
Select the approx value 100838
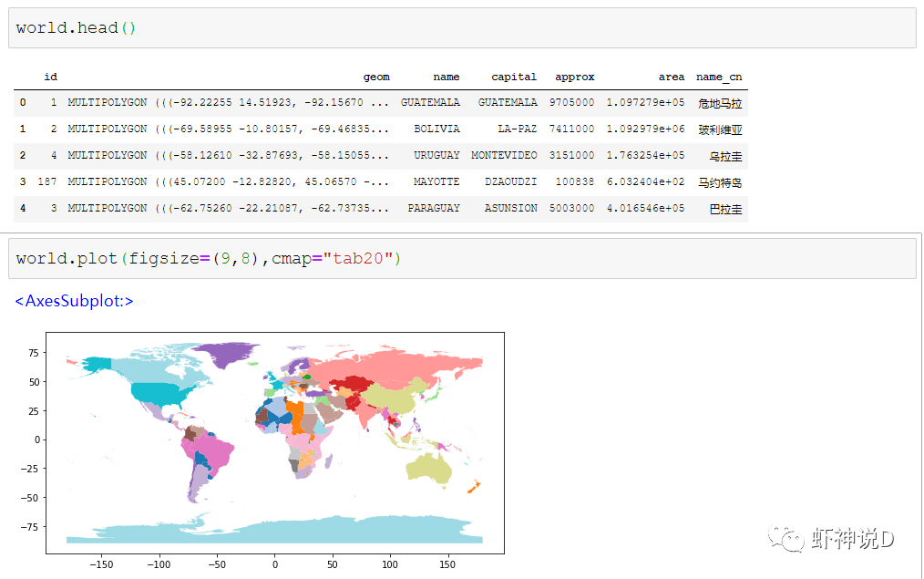click(575, 181)
